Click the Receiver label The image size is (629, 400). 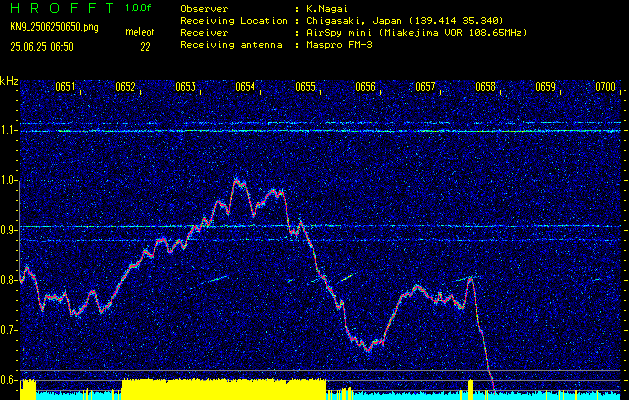pyautogui.click(x=204, y=32)
